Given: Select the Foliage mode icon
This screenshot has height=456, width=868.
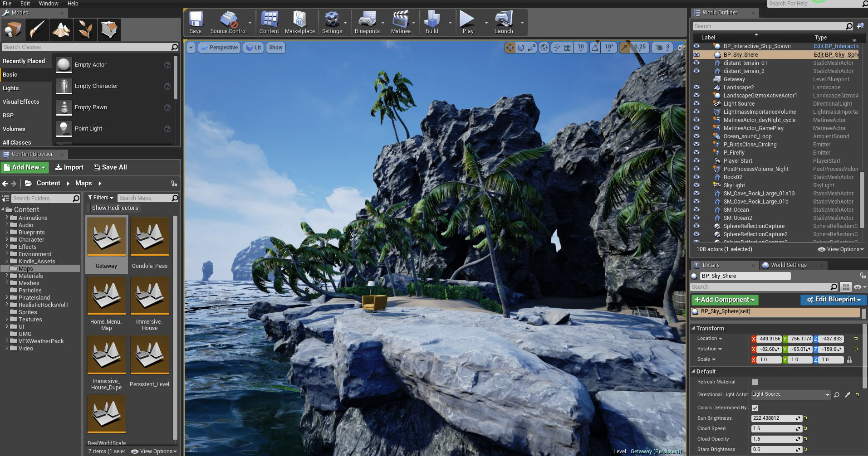Looking at the screenshot, I should 85,30.
